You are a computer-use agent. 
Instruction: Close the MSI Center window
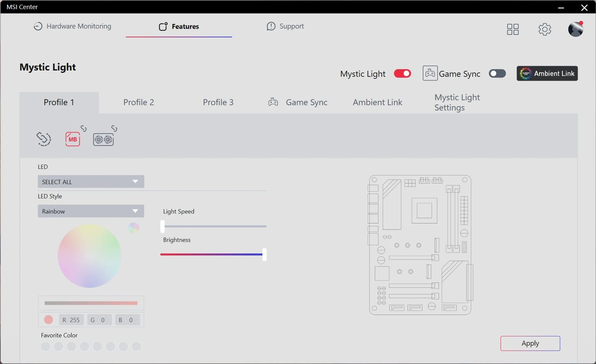pos(584,7)
